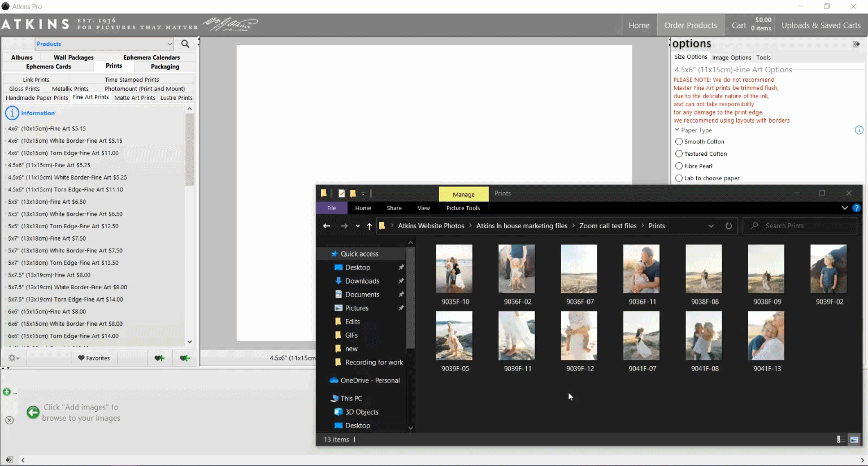Go forward in File Explorer

(344, 226)
